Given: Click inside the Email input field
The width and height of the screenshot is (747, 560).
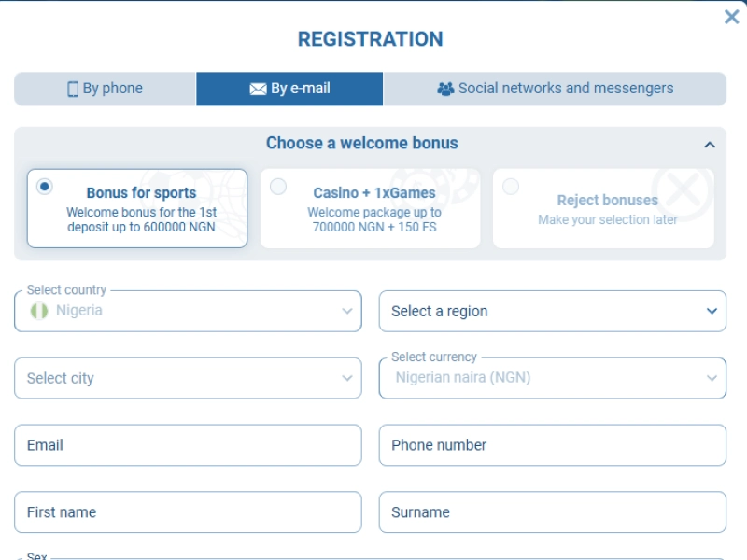Looking at the screenshot, I should click(x=187, y=445).
